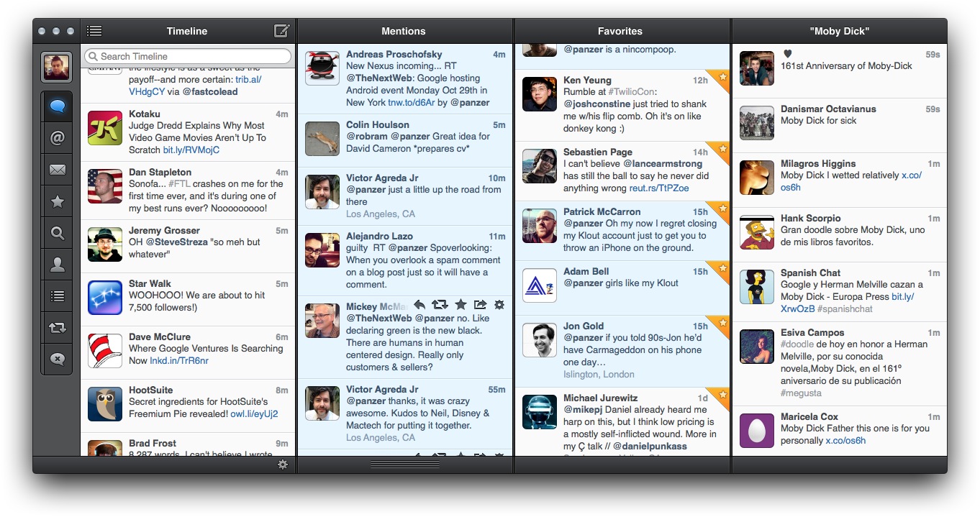
Task: View Andreas Proschofsky's avatar
Action: tap(322, 69)
